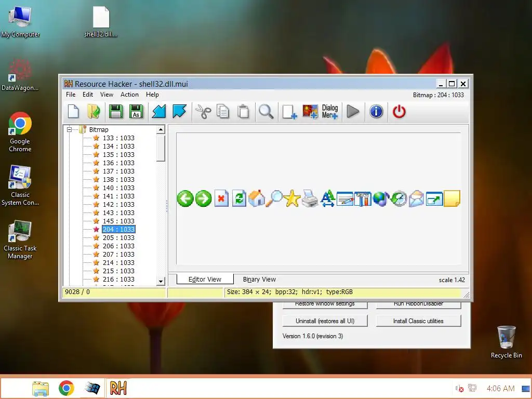Select bitmap resource 214 : 1033
The height and width of the screenshot is (399, 532).
click(x=118, y=262)
